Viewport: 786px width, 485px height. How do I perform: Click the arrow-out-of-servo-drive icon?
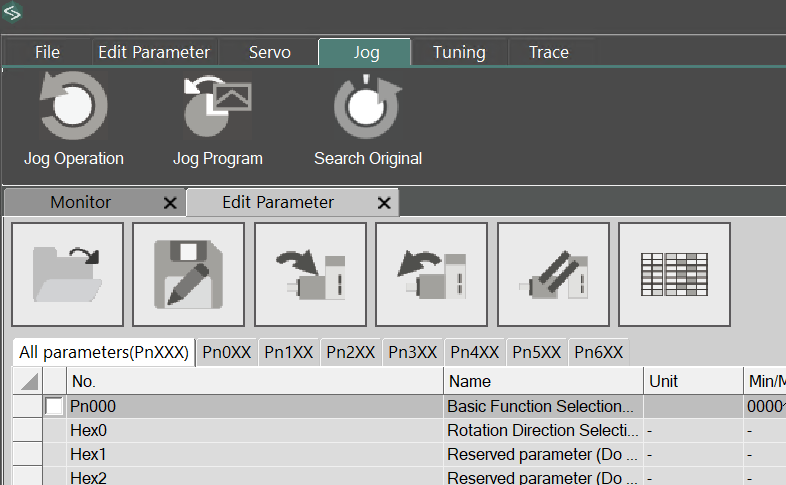click(432, 275)
